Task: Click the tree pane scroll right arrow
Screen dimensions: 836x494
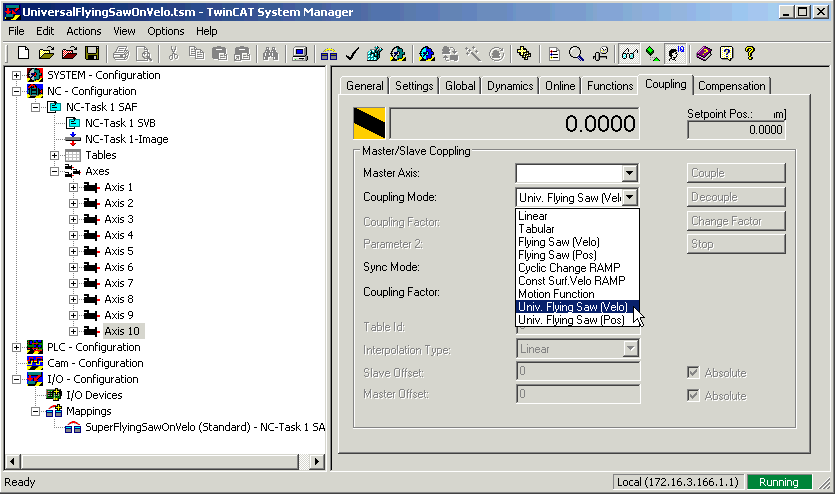Action: [317, 461]
